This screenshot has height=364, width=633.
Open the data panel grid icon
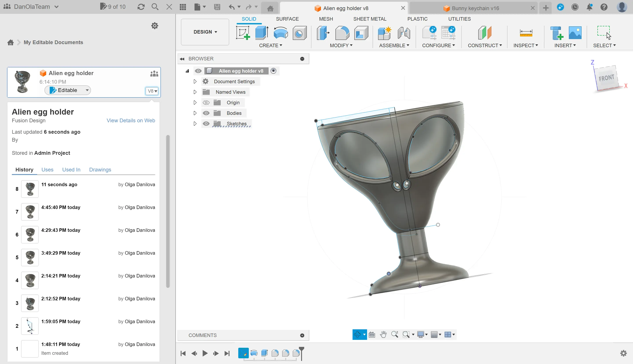tap(183, 7)
